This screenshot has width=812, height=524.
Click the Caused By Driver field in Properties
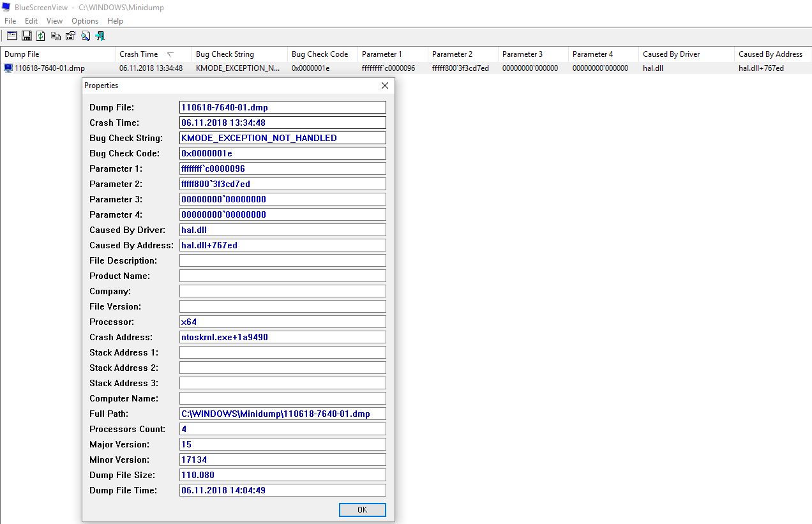tap(283, 230)
